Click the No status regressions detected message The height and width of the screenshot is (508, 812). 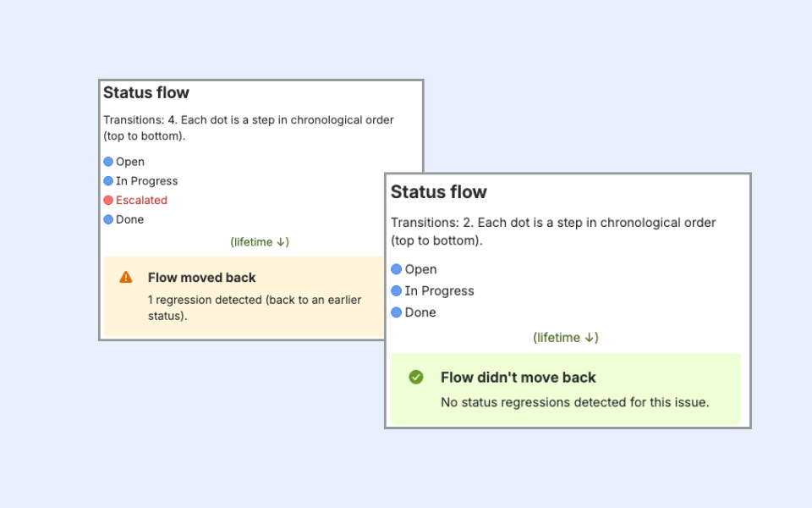pyautogui.click(x=574, y=402)
